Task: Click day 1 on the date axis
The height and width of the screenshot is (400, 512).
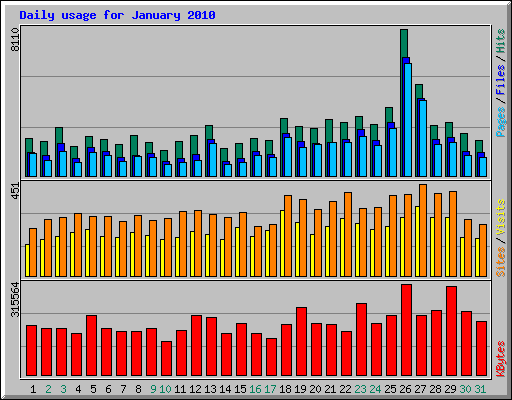Action: click(33, 389)
